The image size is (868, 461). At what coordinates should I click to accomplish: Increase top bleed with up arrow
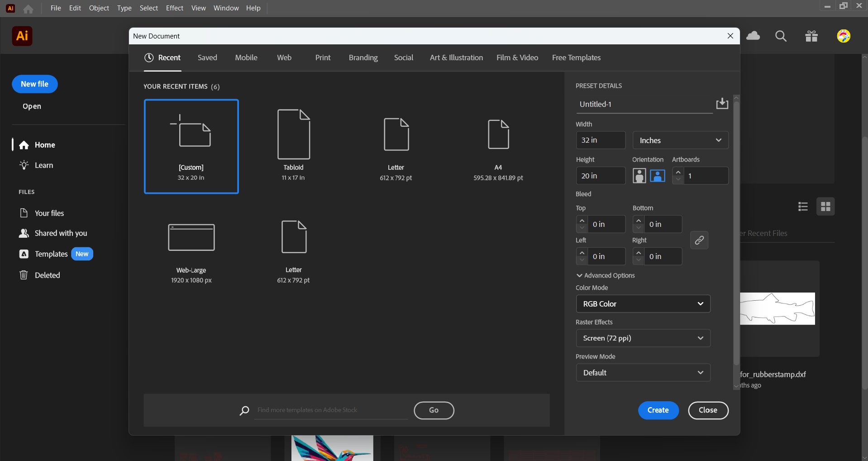[x=582, y=221]
